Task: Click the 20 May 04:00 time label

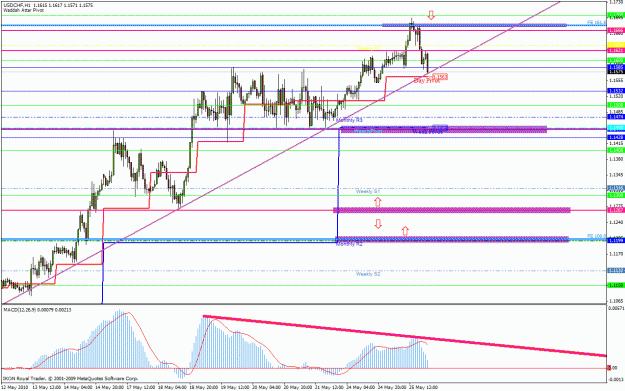Action: (267, 387)
